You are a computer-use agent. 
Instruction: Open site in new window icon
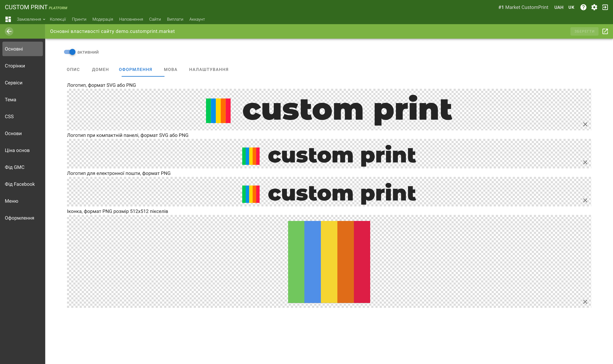[x=605, y=31]
